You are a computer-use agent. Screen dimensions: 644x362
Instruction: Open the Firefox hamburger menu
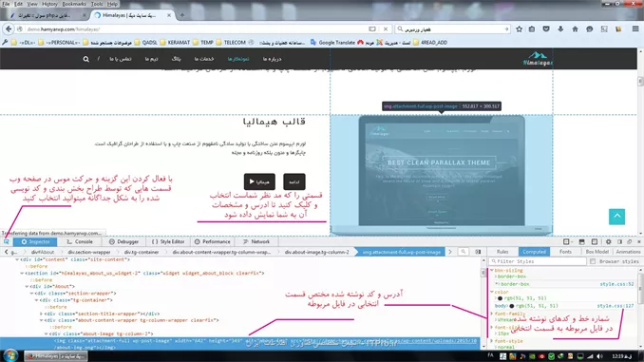(635, 29)
